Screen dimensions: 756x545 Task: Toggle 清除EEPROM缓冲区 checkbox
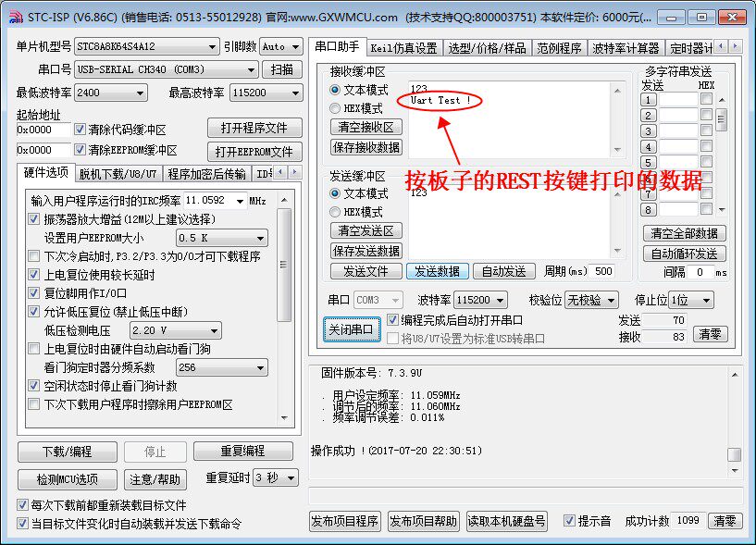[x=80, y=150]
